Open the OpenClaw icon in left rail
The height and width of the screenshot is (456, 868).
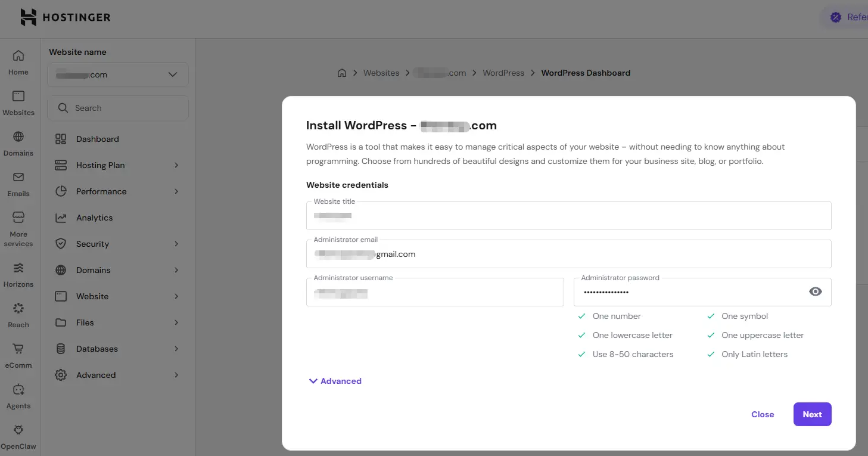(x=18, y=430)
